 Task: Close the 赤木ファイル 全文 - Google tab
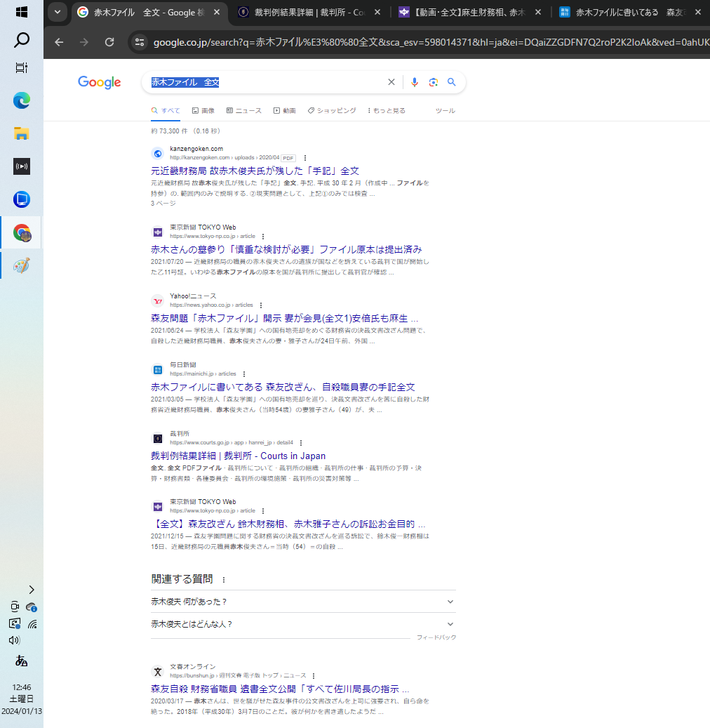click(x=217, y=13)
